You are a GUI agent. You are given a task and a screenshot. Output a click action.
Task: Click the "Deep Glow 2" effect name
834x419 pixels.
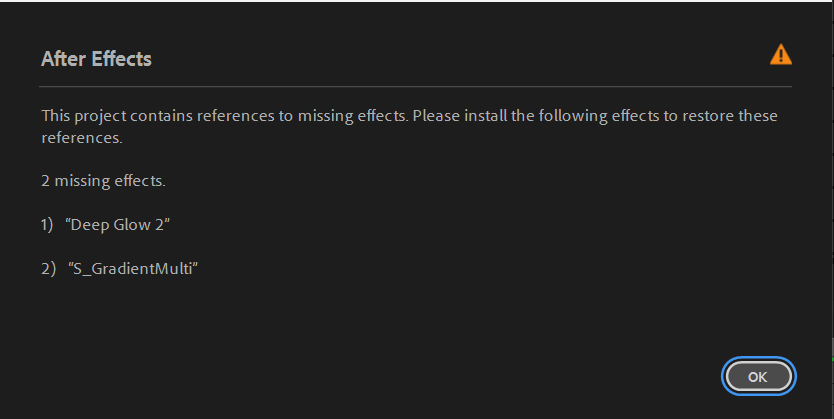pyautogui.click(x=118, y=225)
